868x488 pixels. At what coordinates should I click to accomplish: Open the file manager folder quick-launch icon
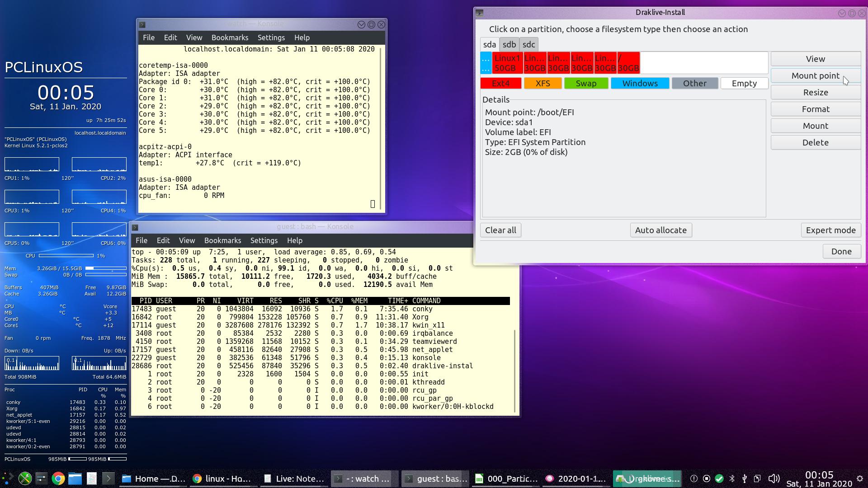(75, 479)
